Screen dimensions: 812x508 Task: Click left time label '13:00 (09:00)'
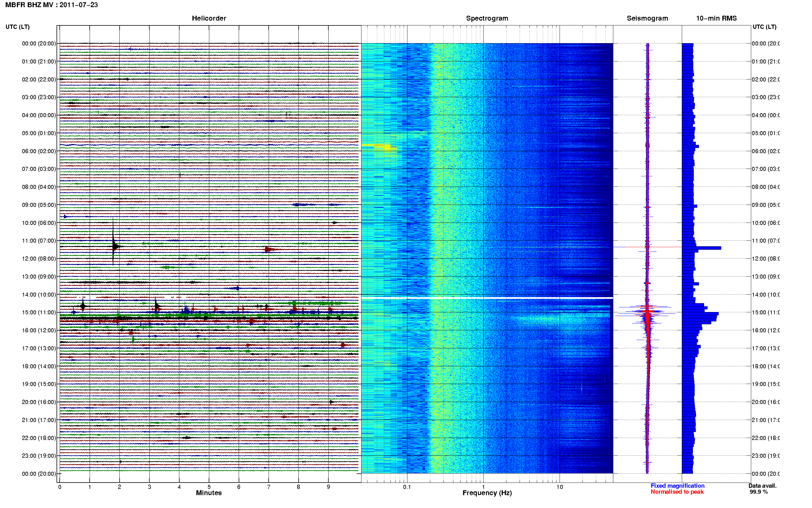click(x=39, y=277)
